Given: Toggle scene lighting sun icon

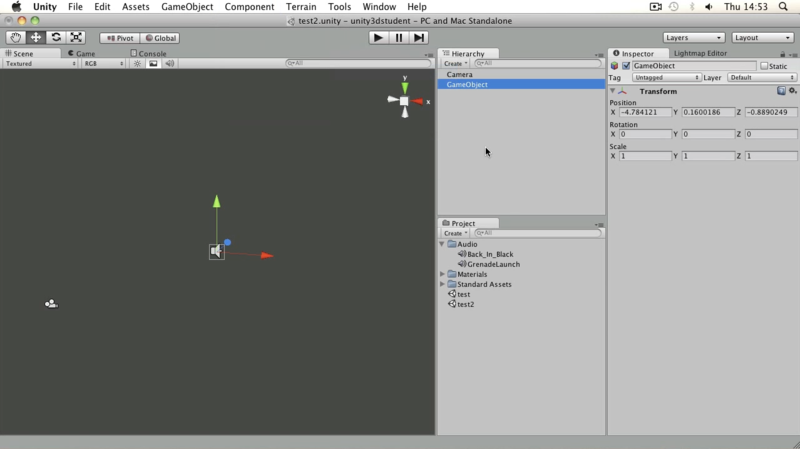Looking at the screenshot, I should coord(137,63).
